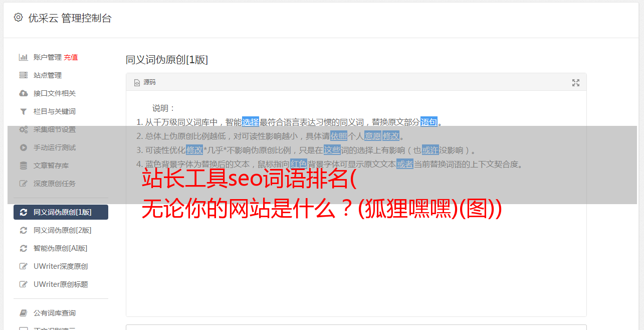Click the book icon for 公有词库查询
Image resolution: width=644 pixels, height=330 pixels.
[24, 313]
